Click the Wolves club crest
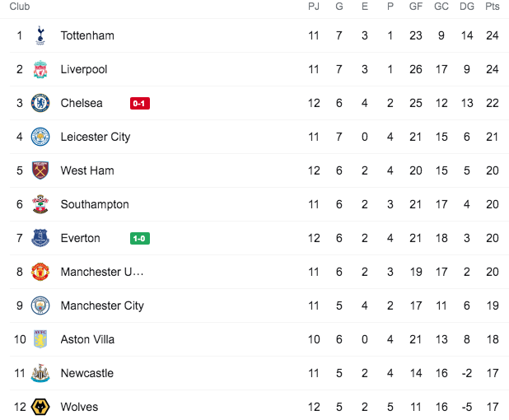The width and height of the screenshot is (509, 420). pos(40,407)
